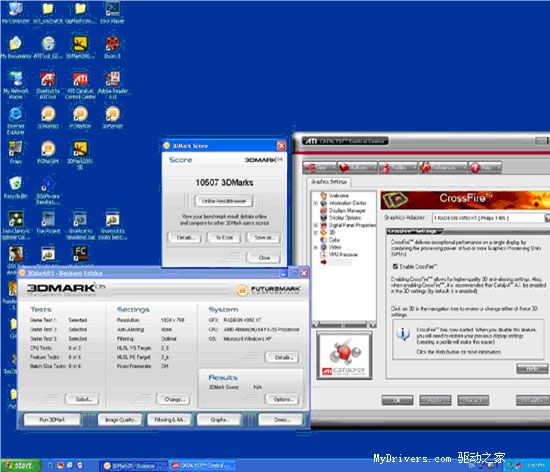
Task: Click the Demo button in 3DMark05
Action: coord(281,420)
